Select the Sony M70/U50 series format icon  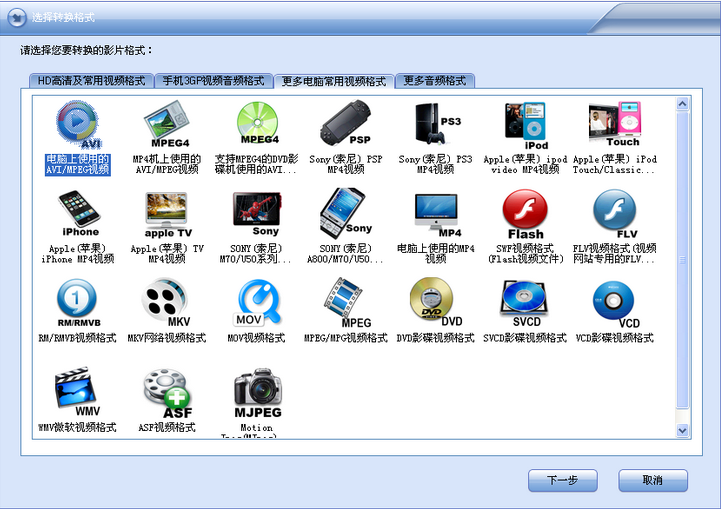coord(257,214)
